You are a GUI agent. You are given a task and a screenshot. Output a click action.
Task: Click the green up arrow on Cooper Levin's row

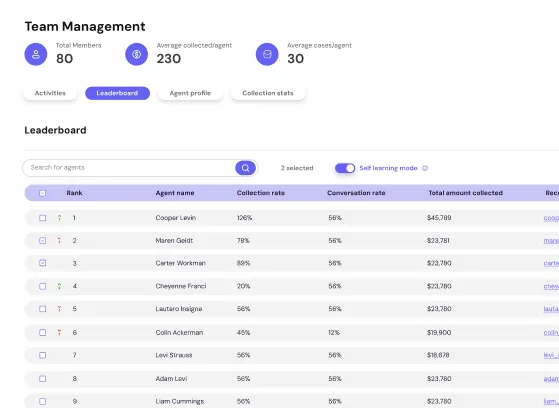(60, 218)
